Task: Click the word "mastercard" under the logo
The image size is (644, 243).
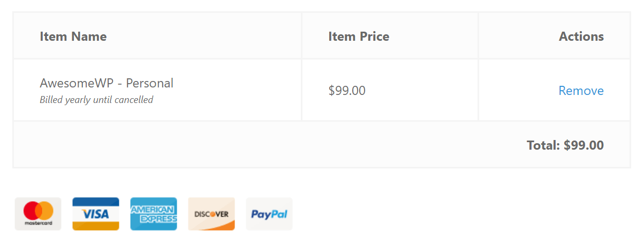Action: pos(38,223)
